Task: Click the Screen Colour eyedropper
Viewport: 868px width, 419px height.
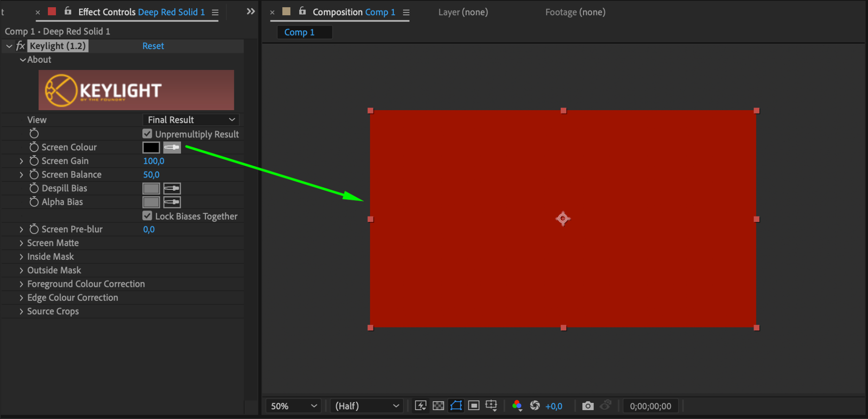Action: [172, 147]
